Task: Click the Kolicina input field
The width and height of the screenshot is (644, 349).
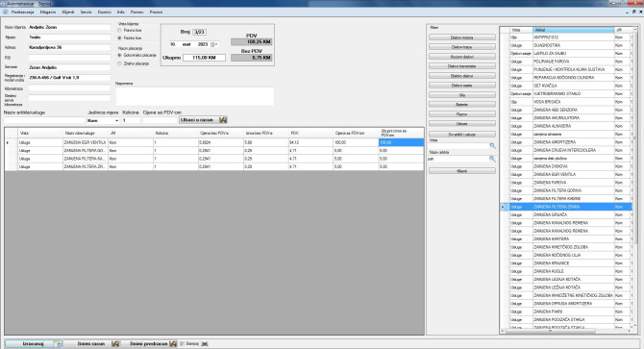Action: [x=131, y=120]
